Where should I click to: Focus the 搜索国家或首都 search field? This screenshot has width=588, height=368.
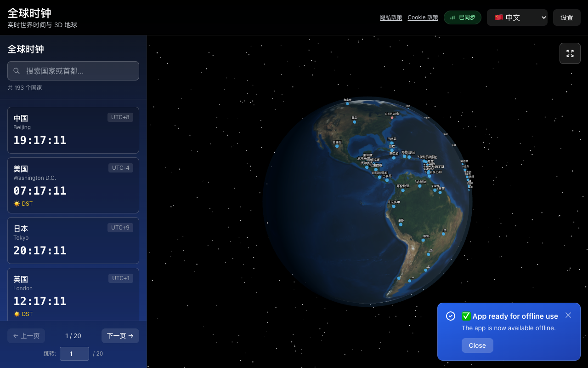(x=73, y=71)
